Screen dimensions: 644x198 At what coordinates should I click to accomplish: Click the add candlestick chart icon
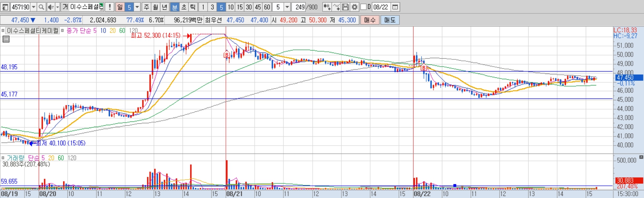tap(327, 7)
